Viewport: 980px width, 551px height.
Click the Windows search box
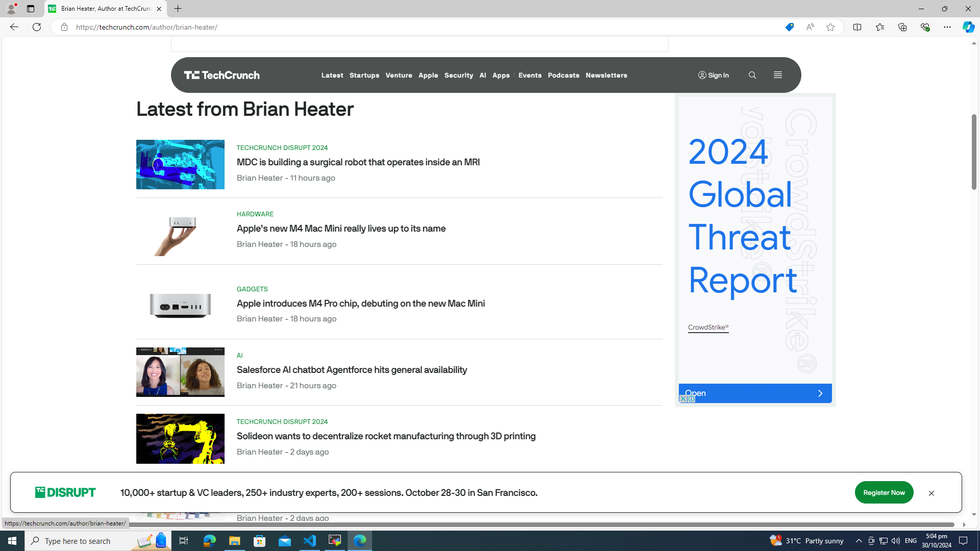click(x=97, y=541)
